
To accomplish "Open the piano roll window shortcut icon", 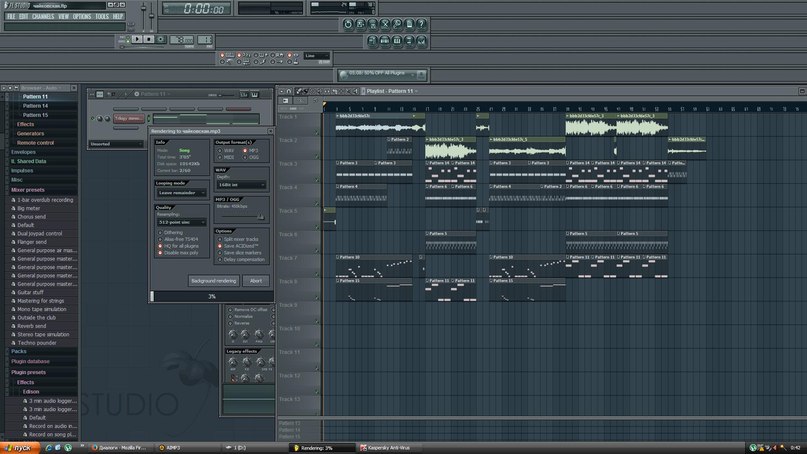I will point(397,41).
